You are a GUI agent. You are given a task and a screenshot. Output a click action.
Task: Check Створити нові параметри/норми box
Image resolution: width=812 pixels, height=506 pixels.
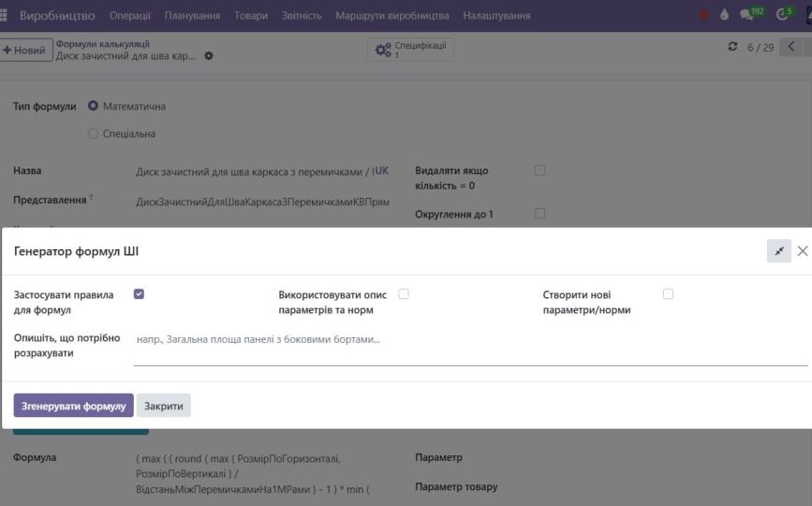tap(668, 294)
